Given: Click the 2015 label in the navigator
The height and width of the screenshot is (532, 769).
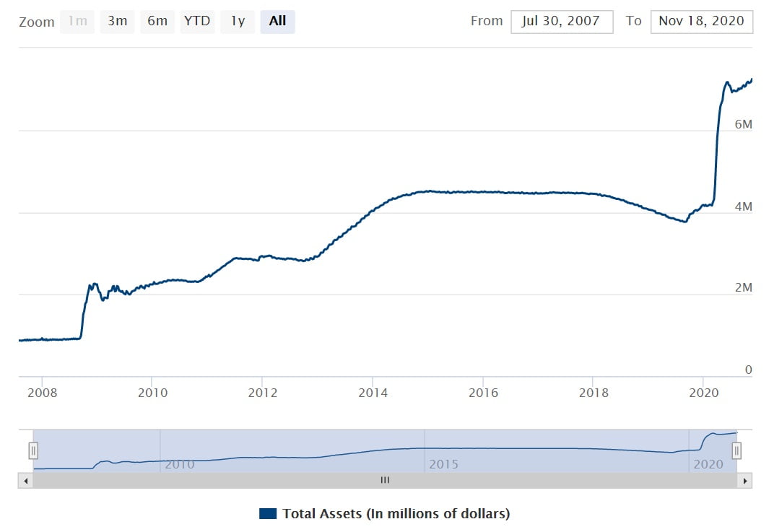Looking at the screenshot, I should (x=443, y=464).
